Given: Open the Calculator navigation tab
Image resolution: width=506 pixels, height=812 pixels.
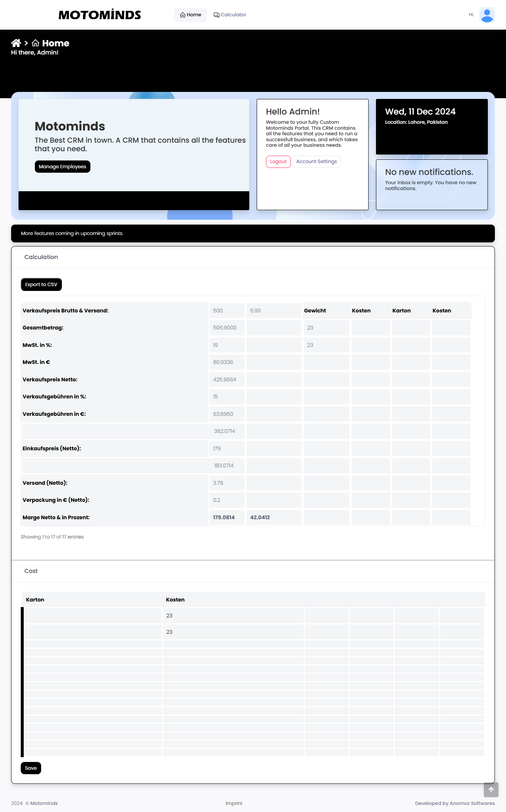Looking at the screenshot, I should tap(230, 15).
